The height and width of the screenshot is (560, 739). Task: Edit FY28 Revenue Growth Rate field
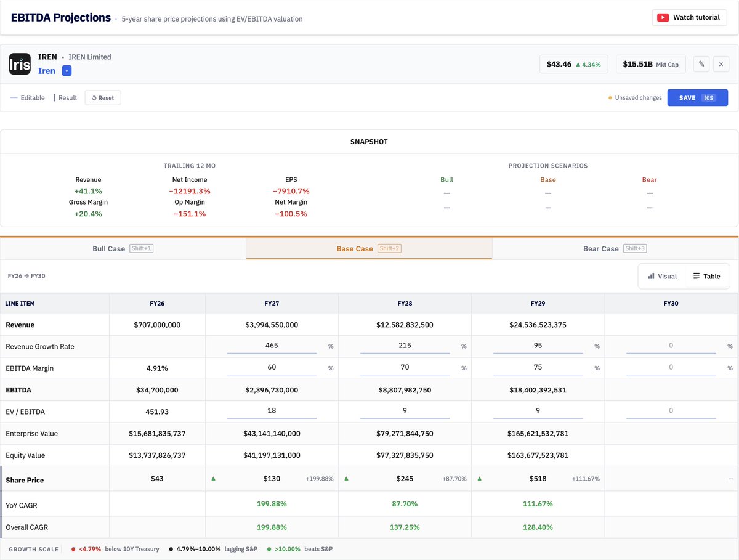click(405, 346)
